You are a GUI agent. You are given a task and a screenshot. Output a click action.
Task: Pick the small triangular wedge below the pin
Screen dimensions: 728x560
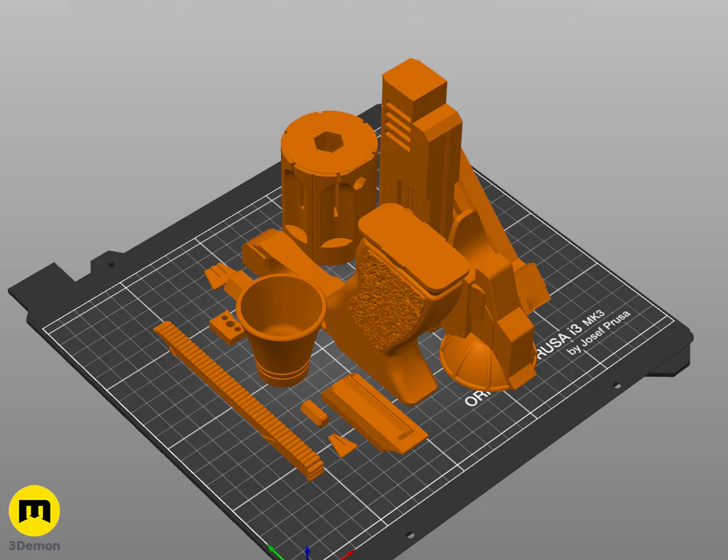343,445
